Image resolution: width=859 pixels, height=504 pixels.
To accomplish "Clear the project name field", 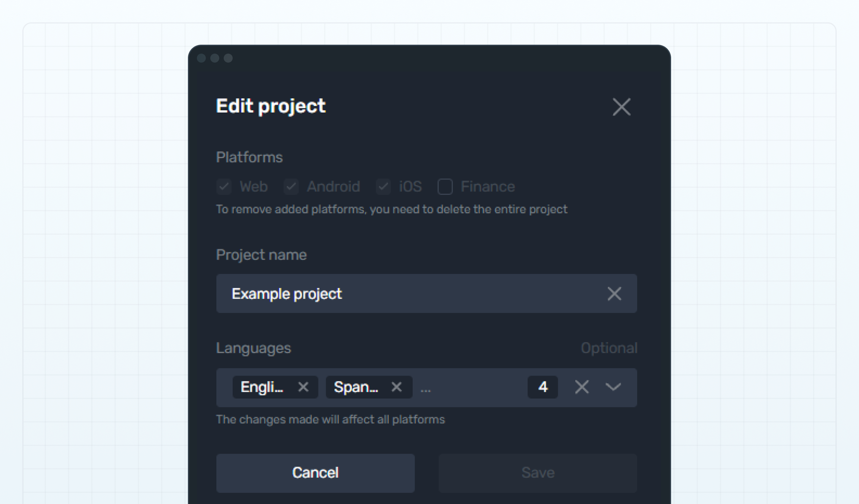I will [x=614, y=294].
